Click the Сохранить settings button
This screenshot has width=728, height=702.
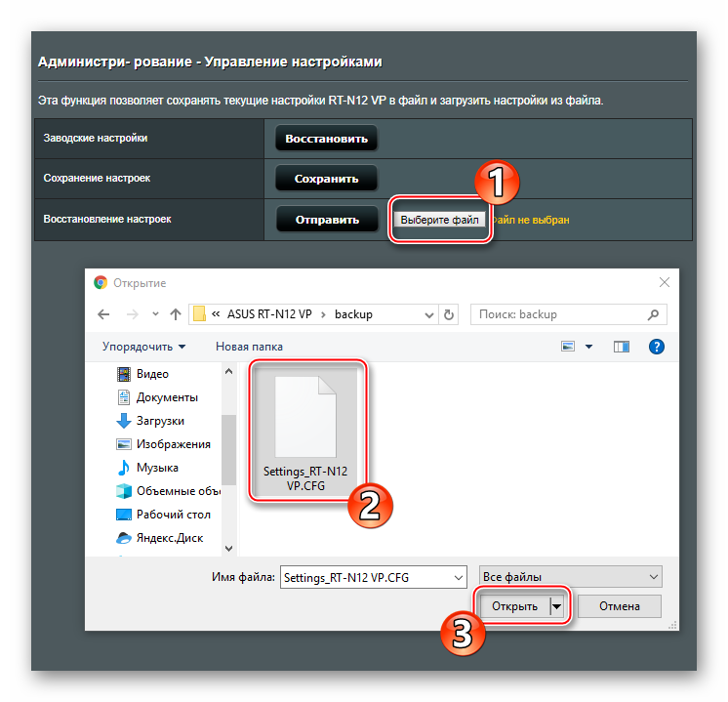pos(326,179)
